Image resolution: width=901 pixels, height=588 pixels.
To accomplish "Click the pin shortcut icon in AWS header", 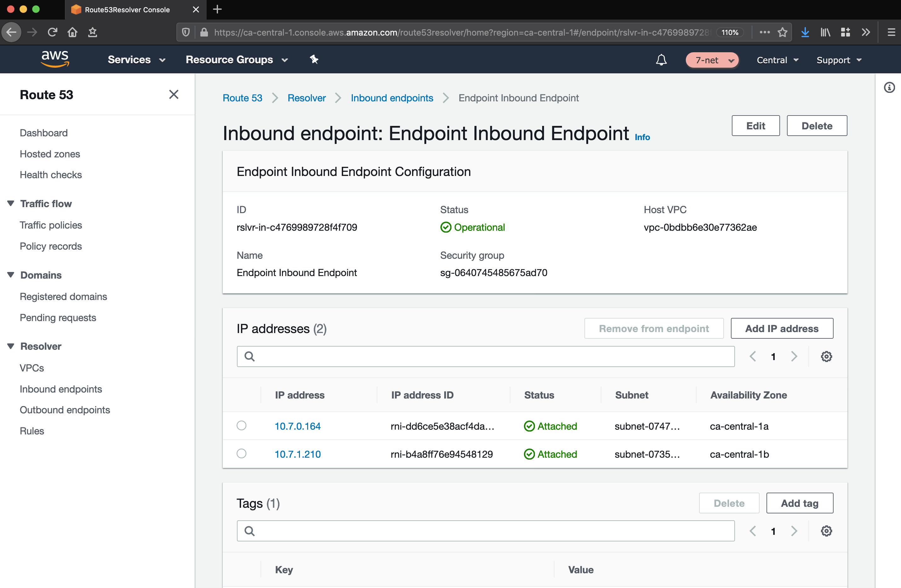I will 314,59.
